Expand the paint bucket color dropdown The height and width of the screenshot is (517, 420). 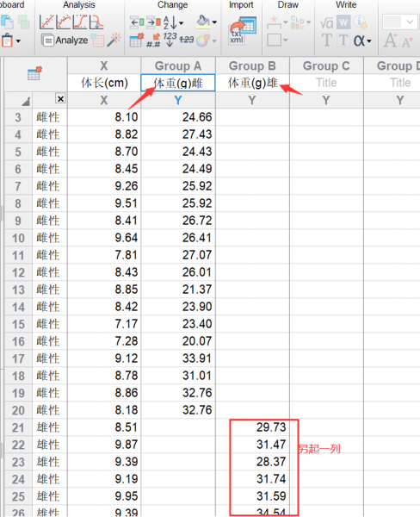pos(214,22)
